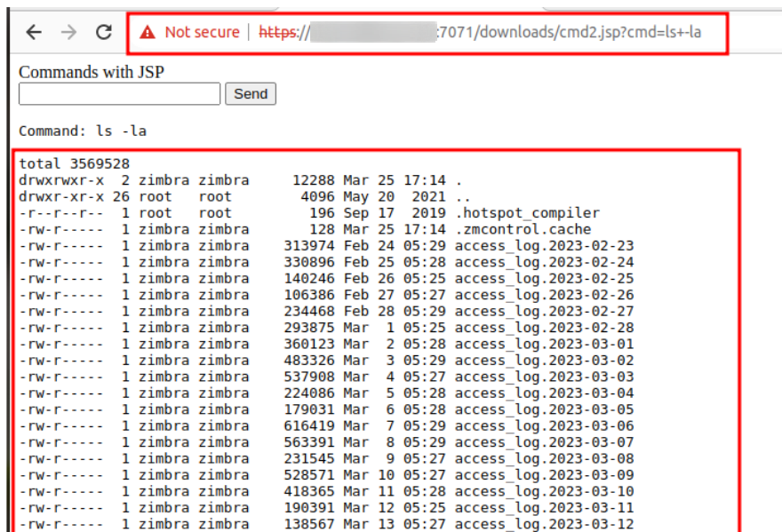
Task: Click access_log.2023-02-27 file name
Action: 544,311
